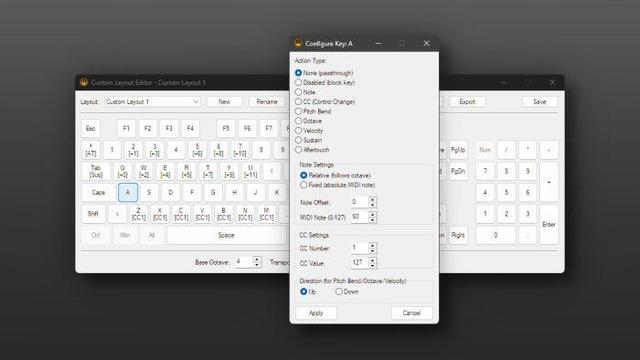Screen dimensions: 640x360
Task: Select the U [+11] key
Action: [250, 171]
